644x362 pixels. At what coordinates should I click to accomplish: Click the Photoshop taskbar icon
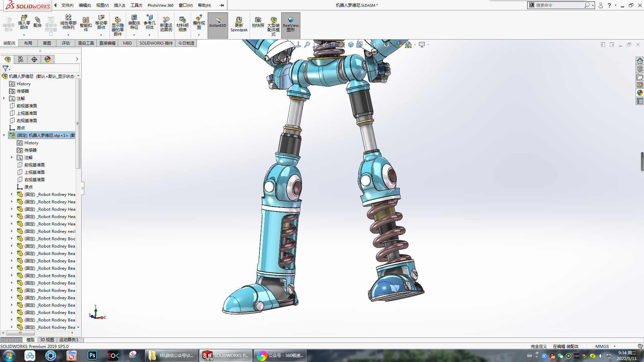[x=92, y=355]
